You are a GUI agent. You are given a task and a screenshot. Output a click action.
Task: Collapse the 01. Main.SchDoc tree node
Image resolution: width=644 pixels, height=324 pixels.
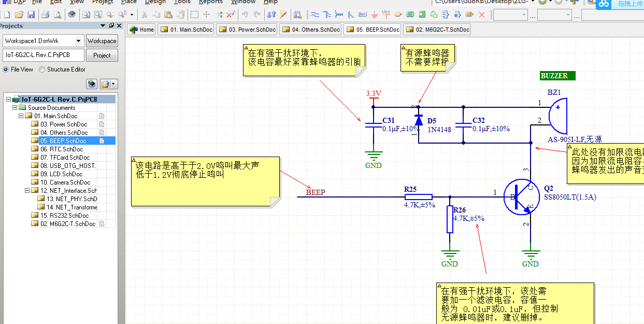21,116
